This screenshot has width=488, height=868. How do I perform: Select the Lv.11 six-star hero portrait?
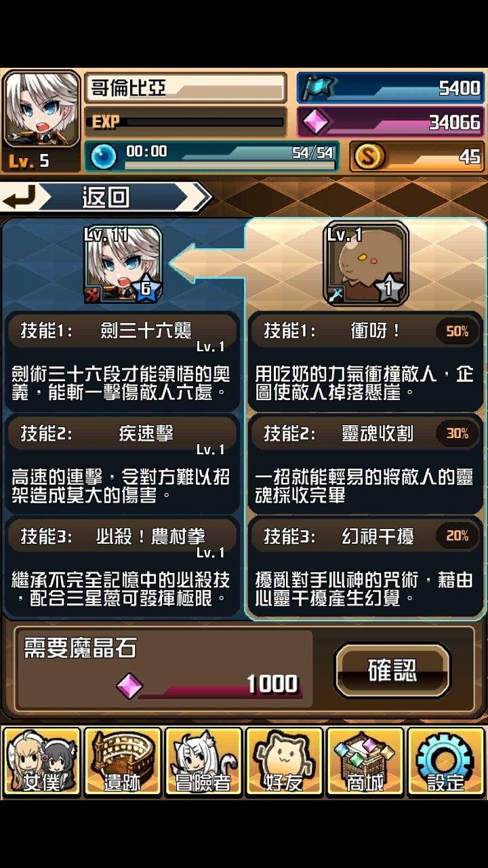[x=123, y=265]
